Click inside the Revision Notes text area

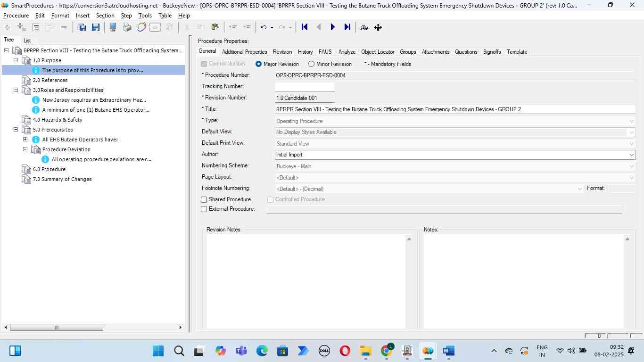click(x=306, y=281)
